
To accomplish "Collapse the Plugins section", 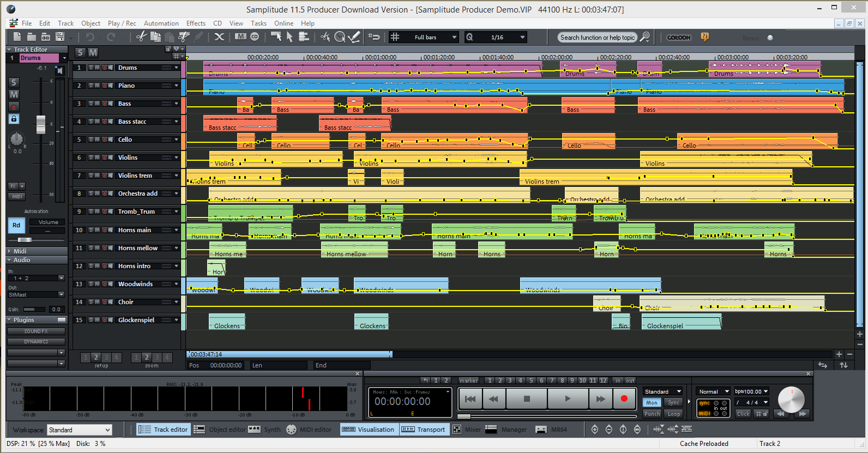I will coord(9,320).
